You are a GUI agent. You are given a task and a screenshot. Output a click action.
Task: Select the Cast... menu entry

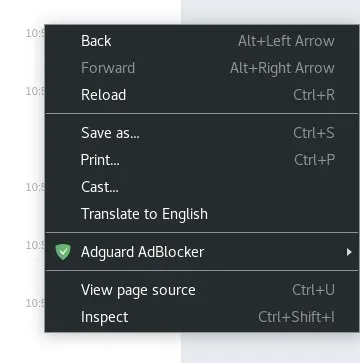point(202,187)
